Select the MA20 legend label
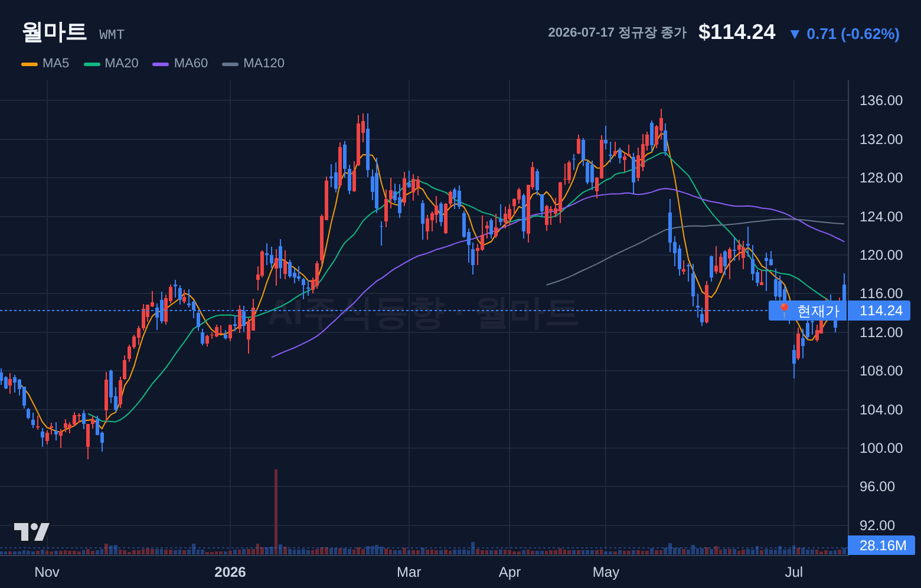Image resolution: width=921 pixels, height=588 pixels. pos(122,63)
